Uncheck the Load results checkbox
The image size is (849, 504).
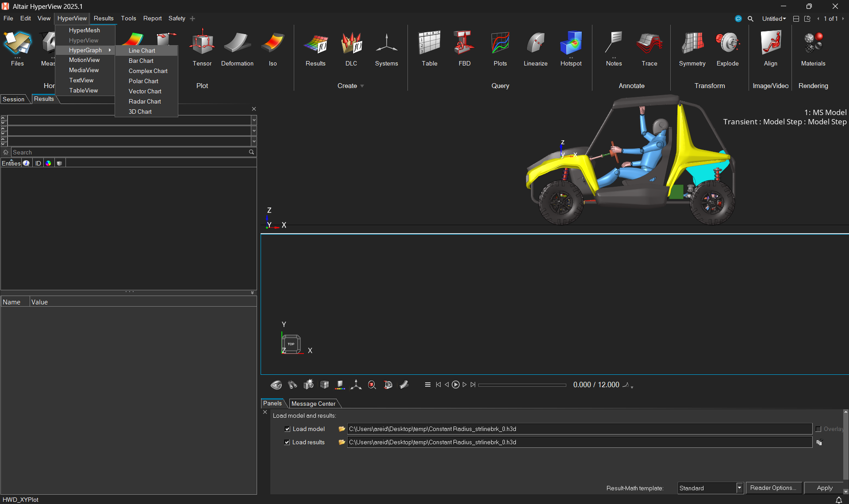287,442
